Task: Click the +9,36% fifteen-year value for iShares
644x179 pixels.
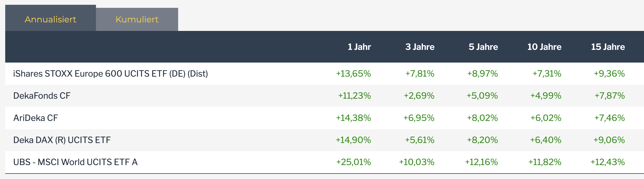Action: click(x=609, y=74)
